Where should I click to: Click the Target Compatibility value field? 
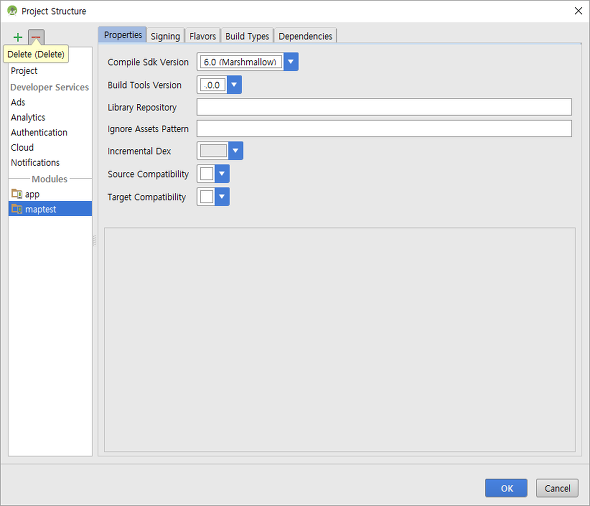click(x=207, y=197)
